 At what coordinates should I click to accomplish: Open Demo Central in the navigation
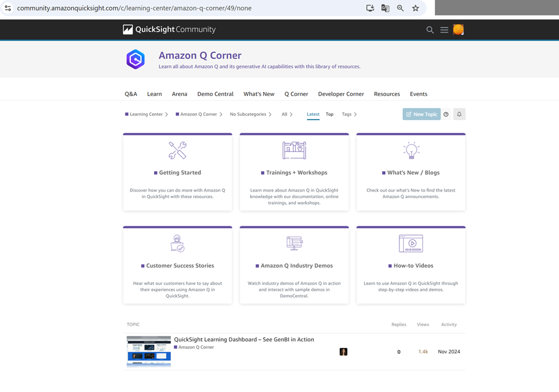tap(215, 94)
